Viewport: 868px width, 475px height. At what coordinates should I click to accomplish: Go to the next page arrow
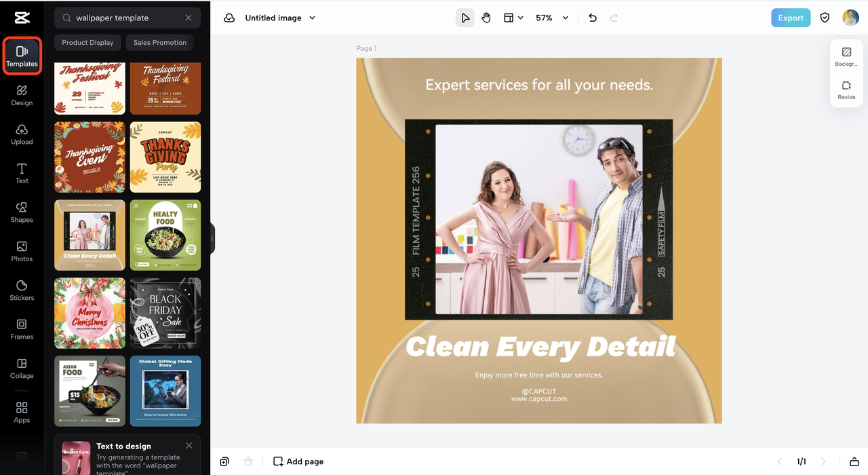click(824, 461)
